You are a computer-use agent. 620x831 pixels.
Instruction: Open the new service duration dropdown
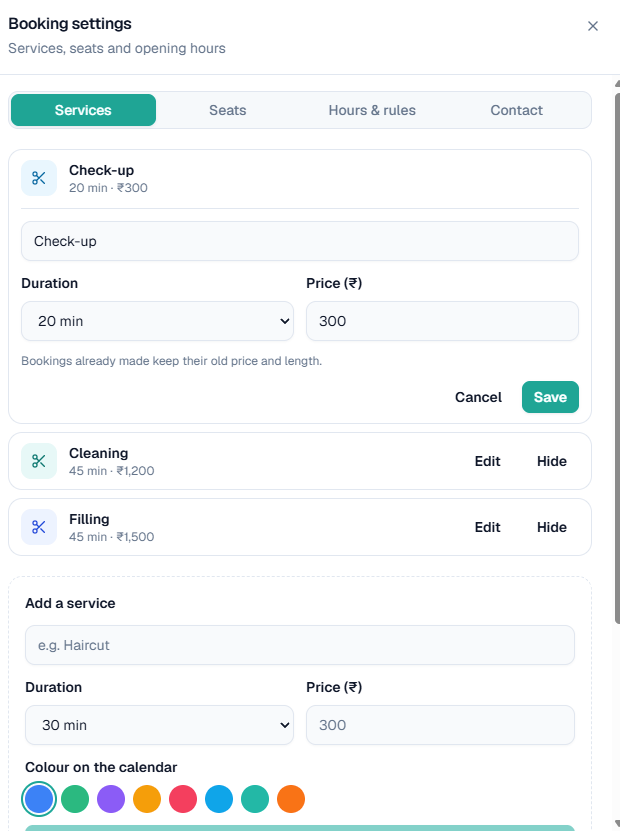click(160, 725)
